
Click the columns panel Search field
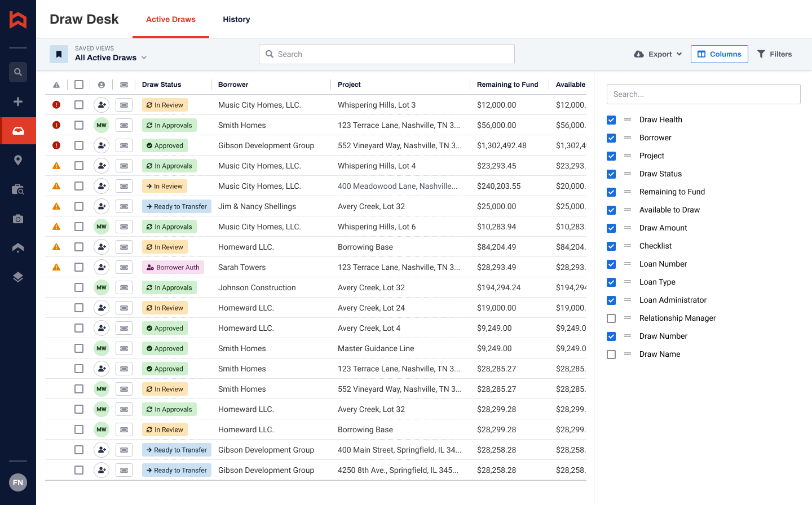click(x=704, y=94)
